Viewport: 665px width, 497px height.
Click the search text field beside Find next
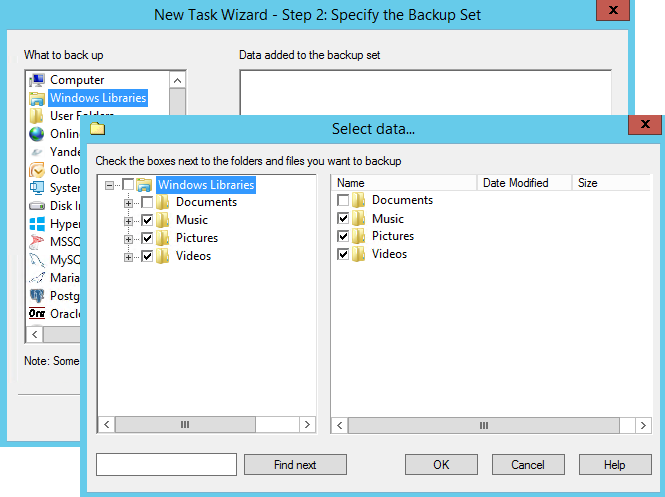tap(166, 464)
